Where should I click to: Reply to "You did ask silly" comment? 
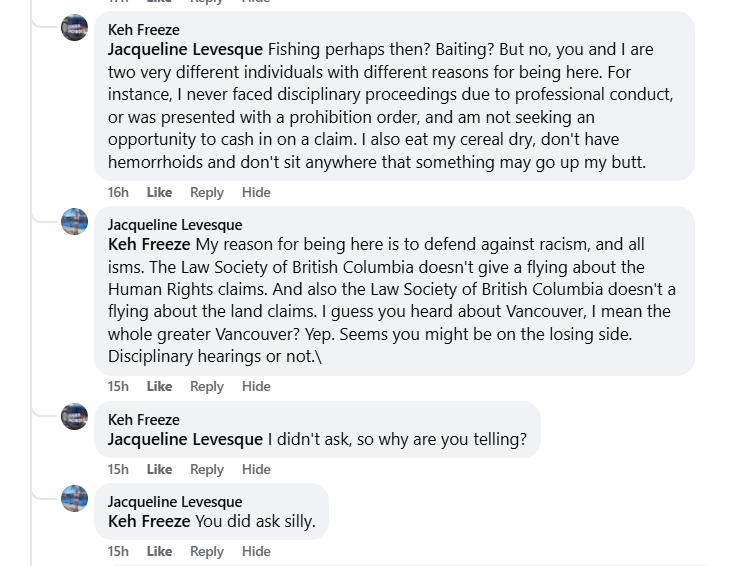(207, 551)
